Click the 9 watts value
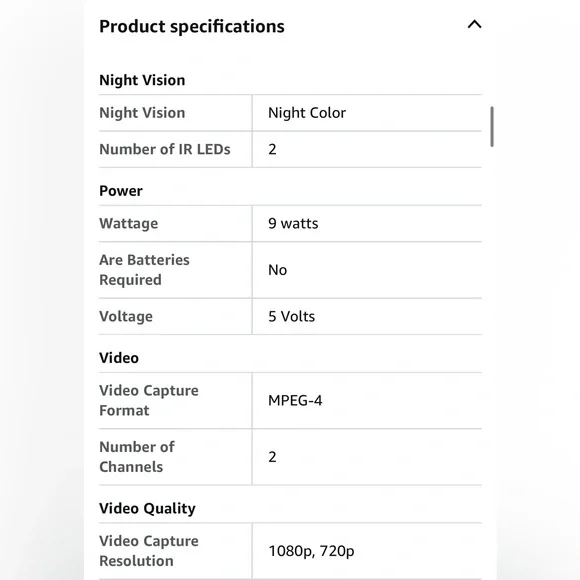This screenshot has width=580, height=580. (293, 223)
